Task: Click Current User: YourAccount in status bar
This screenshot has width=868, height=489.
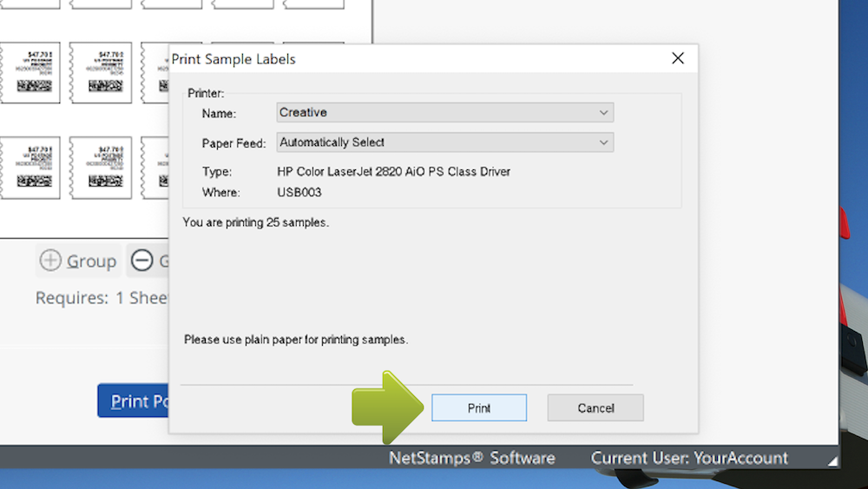Action: (x=689, y=458)
